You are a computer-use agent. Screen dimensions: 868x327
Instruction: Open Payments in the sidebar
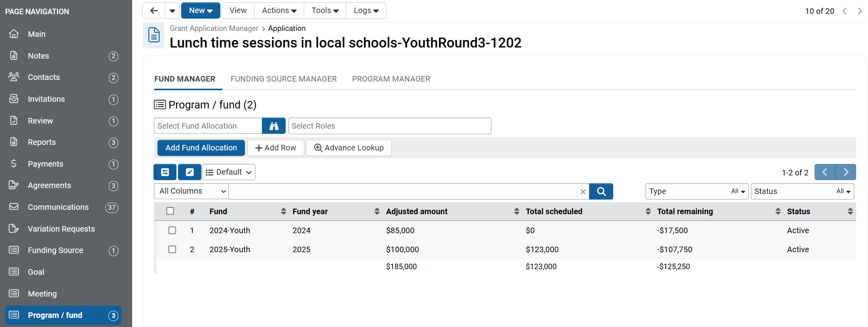point(45,164)
